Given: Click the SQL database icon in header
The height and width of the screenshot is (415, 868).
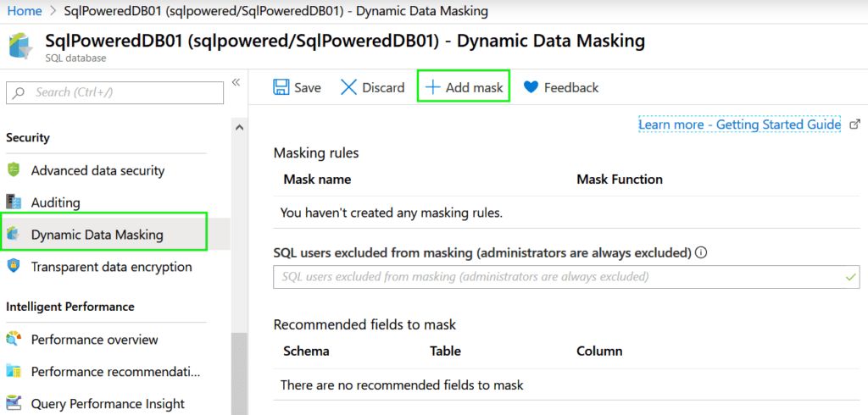Looking at the screenshot, I should click(x=21, y=46).
